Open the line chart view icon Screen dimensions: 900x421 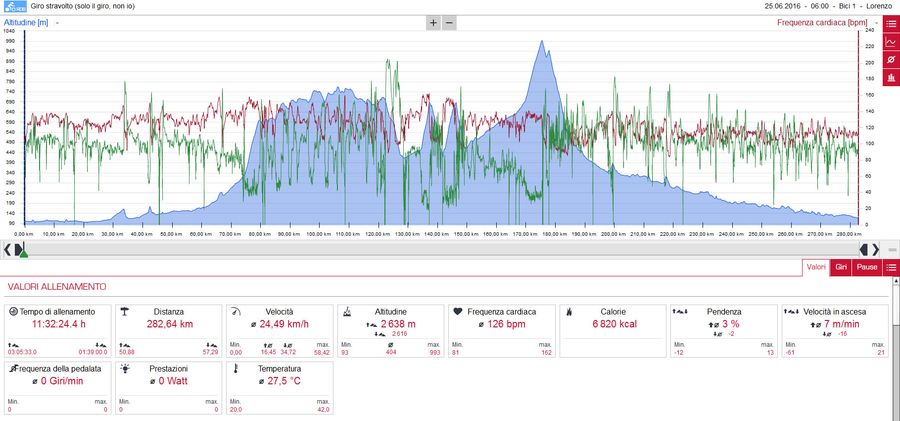click(891, 41)
